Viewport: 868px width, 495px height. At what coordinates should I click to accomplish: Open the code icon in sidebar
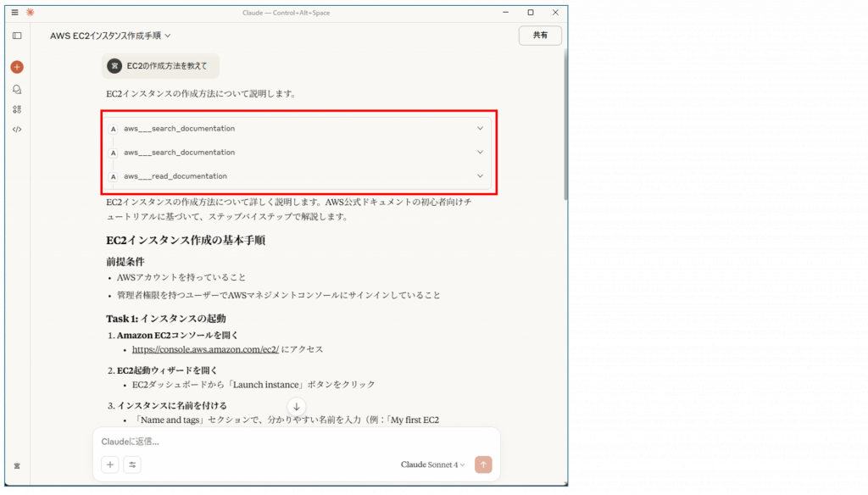[x=17, y=130]
